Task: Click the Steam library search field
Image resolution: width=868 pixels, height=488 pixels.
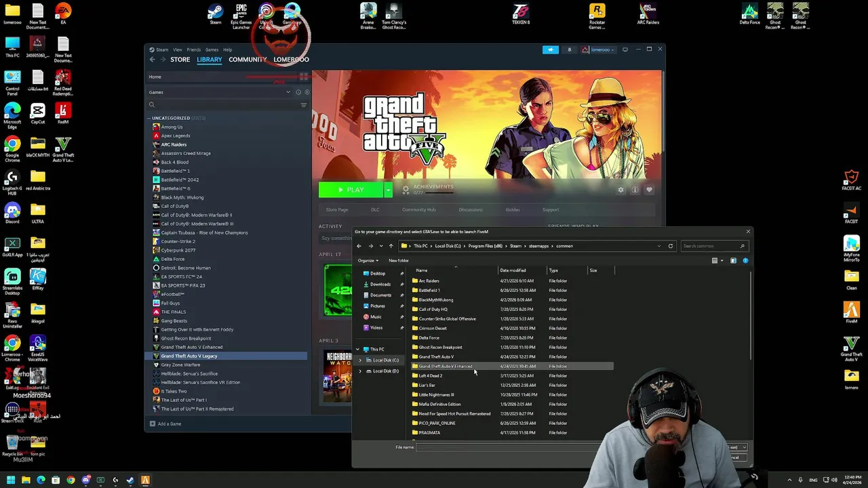Action: coord(227,105)
